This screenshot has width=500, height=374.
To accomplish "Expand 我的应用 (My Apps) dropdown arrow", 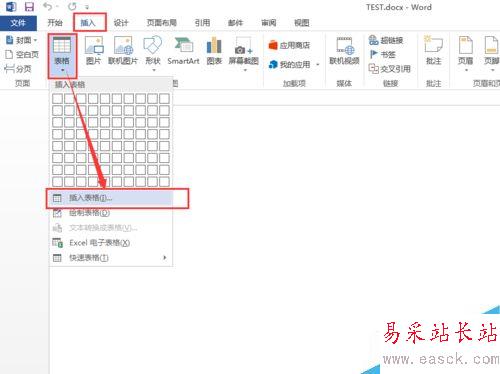I will click(x=318, y=64).
